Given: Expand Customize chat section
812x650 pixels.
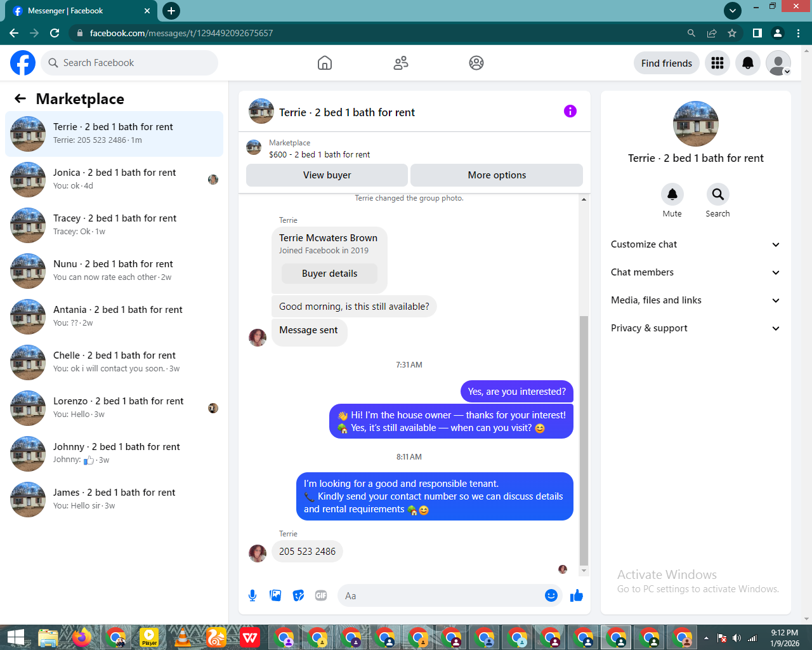Looking at the screenshot, I should [x=696, y=244].
